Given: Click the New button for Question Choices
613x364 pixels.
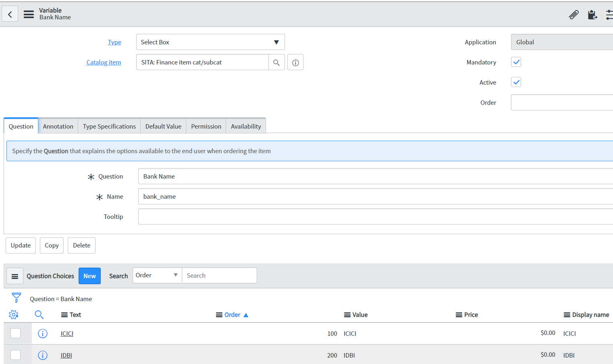Looking at the screenshot, I should point(89,276).
